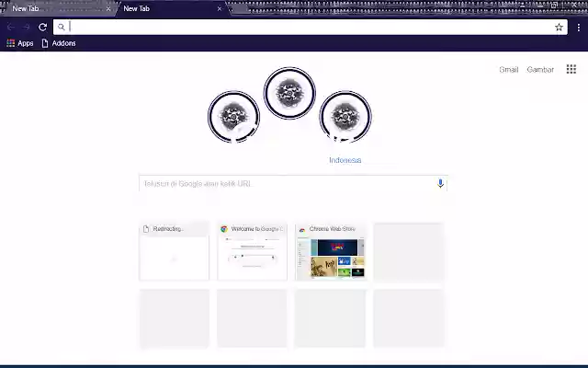Click the forward navigation arrow
Viewport: 588px width, 368px height.
coord(27,27)
